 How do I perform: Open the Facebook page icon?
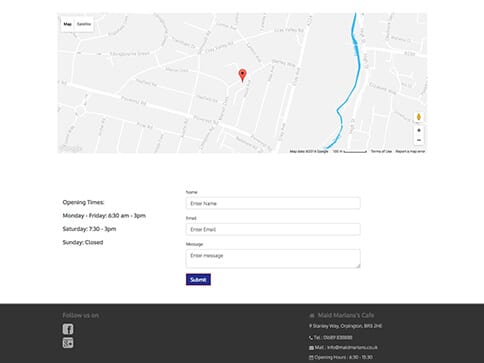(x=68, y=329)
